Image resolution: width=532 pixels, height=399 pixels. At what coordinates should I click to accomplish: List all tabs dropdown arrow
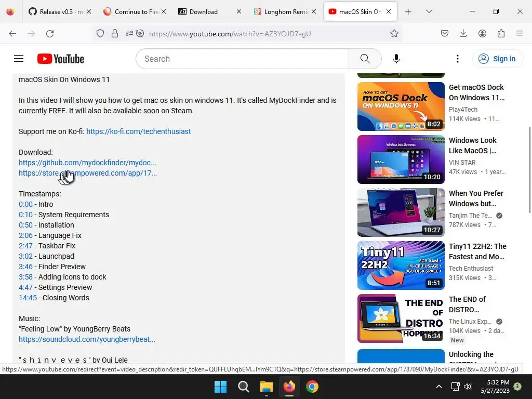pyautogui.click(x=429, y=11)
